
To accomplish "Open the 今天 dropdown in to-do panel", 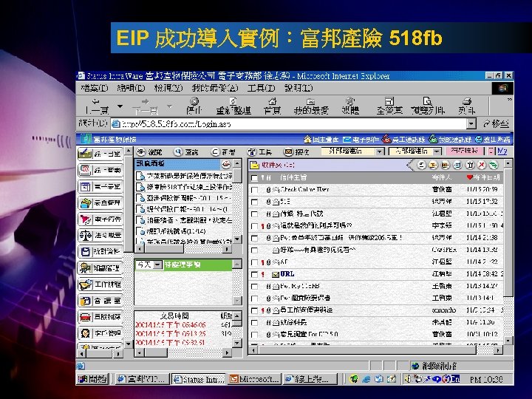I will pos(149,265).
